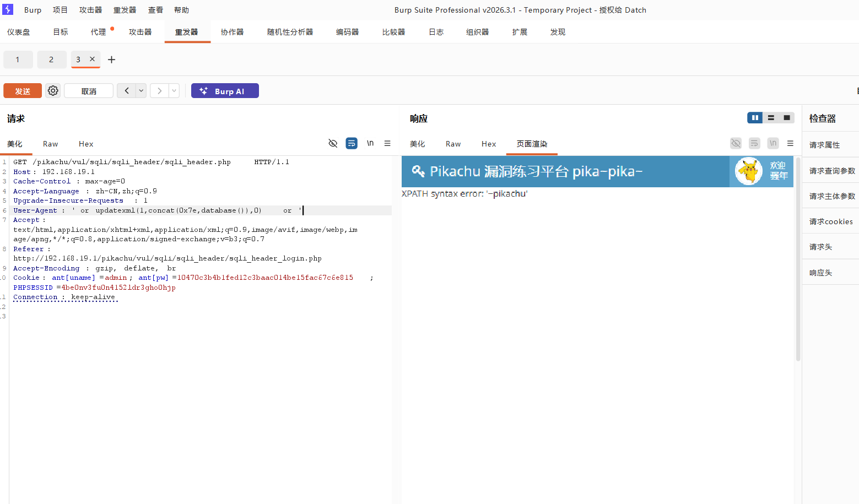This screenshot has height=504, width=859.
Task: Open the 攻击器 menu in the menu bar
Action: (x=90, y=10)
